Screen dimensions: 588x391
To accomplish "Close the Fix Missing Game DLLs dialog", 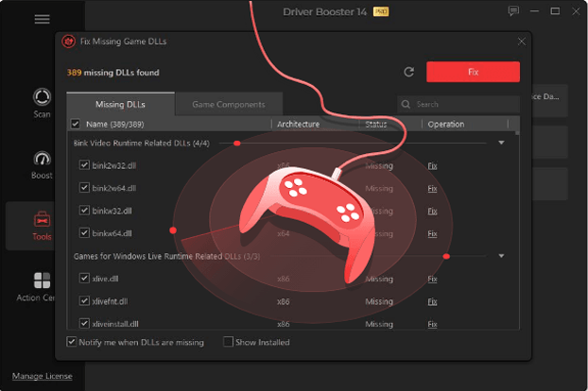I will 521,42.
